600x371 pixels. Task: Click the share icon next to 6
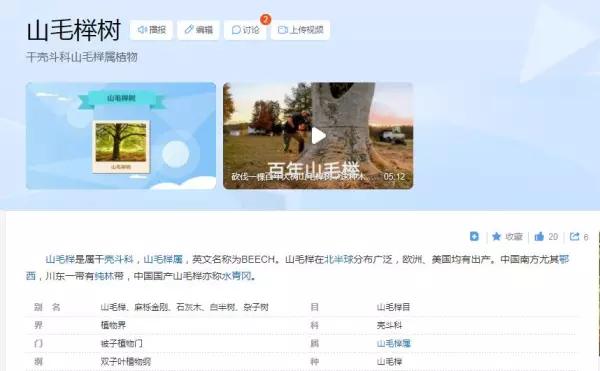click(x=574, y=236)
